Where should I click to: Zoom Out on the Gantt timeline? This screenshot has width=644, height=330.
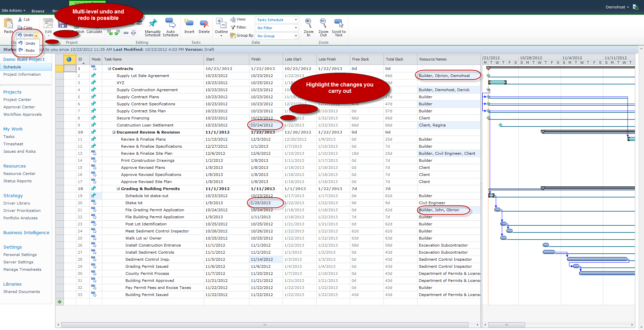(x=323, y=27)
